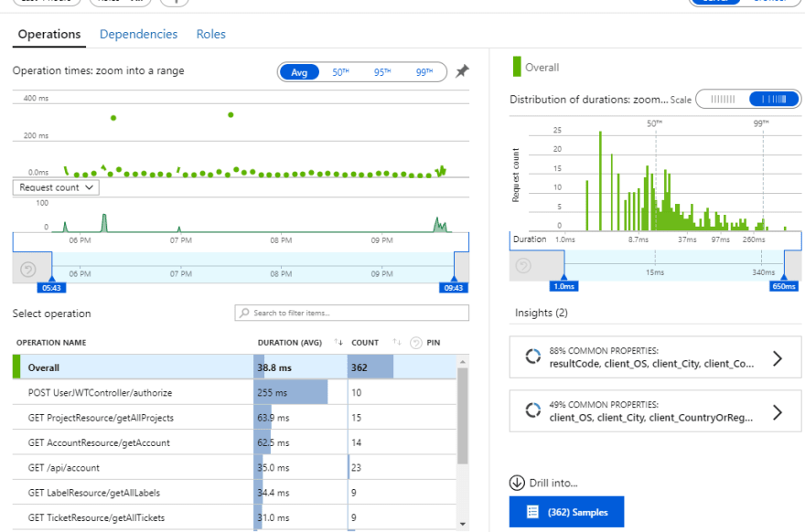Click the search magnifier icon
805x532 pixels.
click(244, 313)
